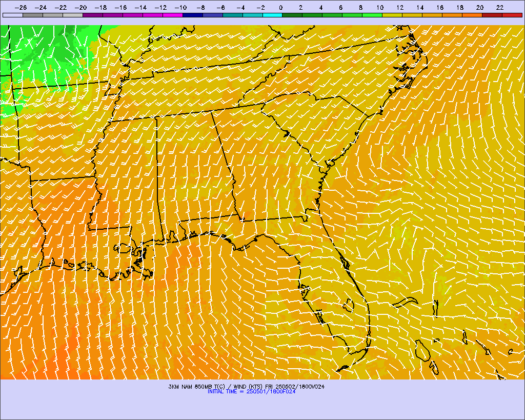Select the light gray swatch between -22 and -20
Image resolution: width=525 pixels, height=420 pixels.
point(73,15)
